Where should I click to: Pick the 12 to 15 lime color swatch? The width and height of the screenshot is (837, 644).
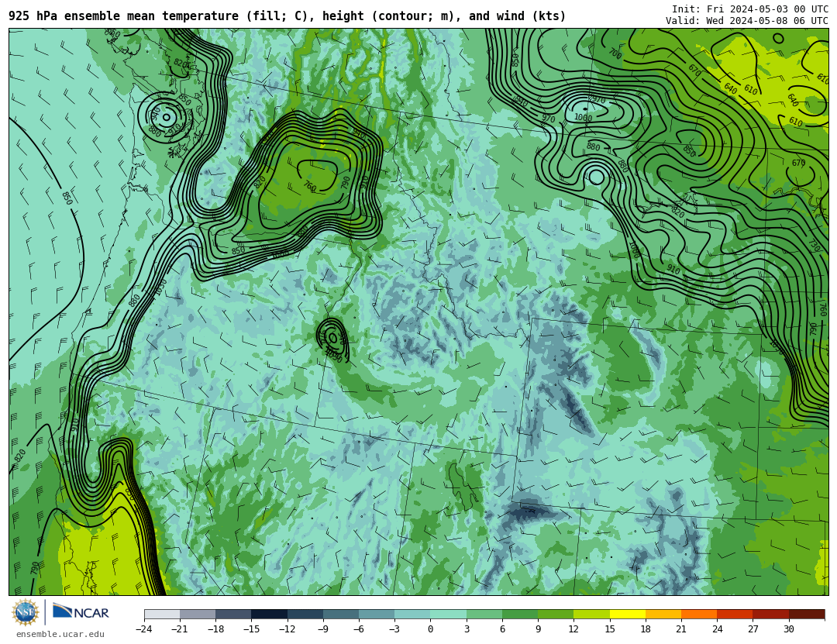tap(591, 614)
